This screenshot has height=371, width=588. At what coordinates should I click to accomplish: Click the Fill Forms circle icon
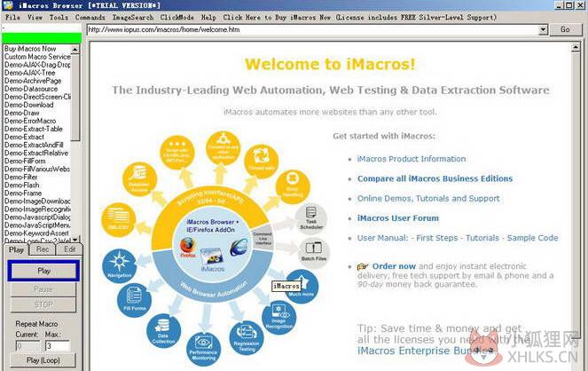[x=134, y=299]
